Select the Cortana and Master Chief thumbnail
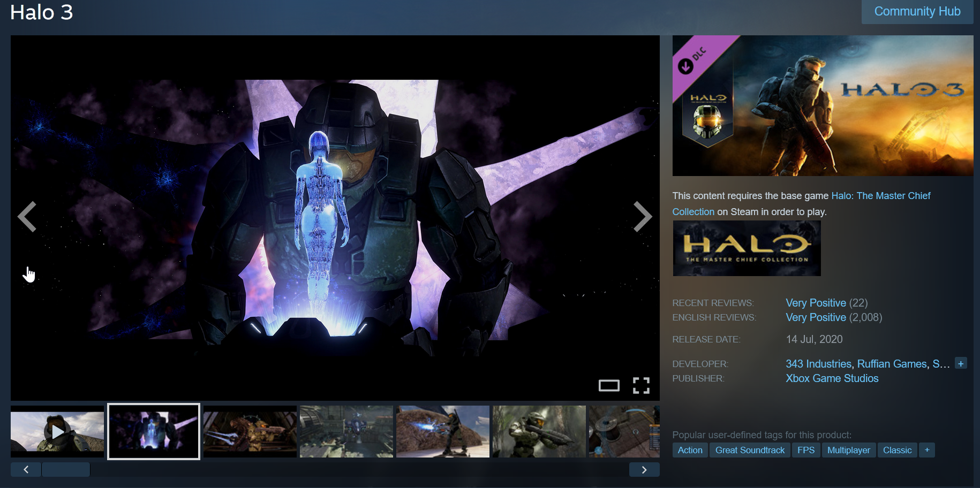Screen dimensions: 980x488 154,431
